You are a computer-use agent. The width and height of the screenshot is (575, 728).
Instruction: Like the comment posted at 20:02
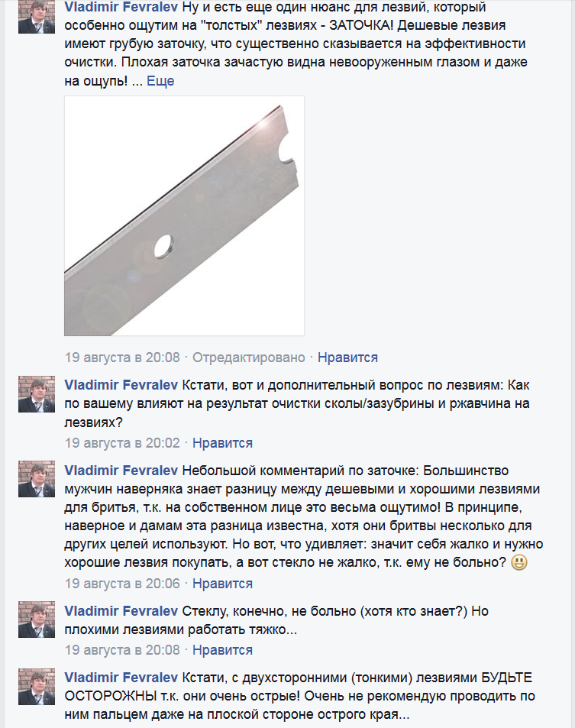222,443
